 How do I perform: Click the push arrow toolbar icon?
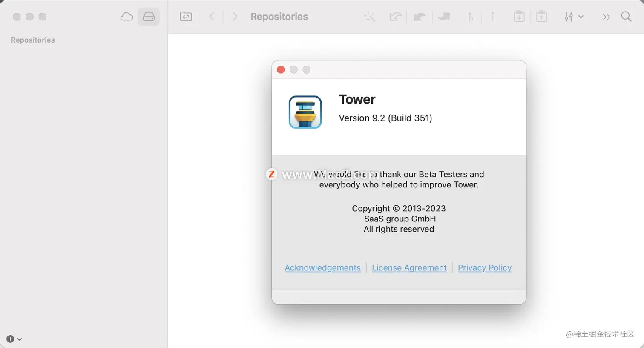[x=444, y=17]
